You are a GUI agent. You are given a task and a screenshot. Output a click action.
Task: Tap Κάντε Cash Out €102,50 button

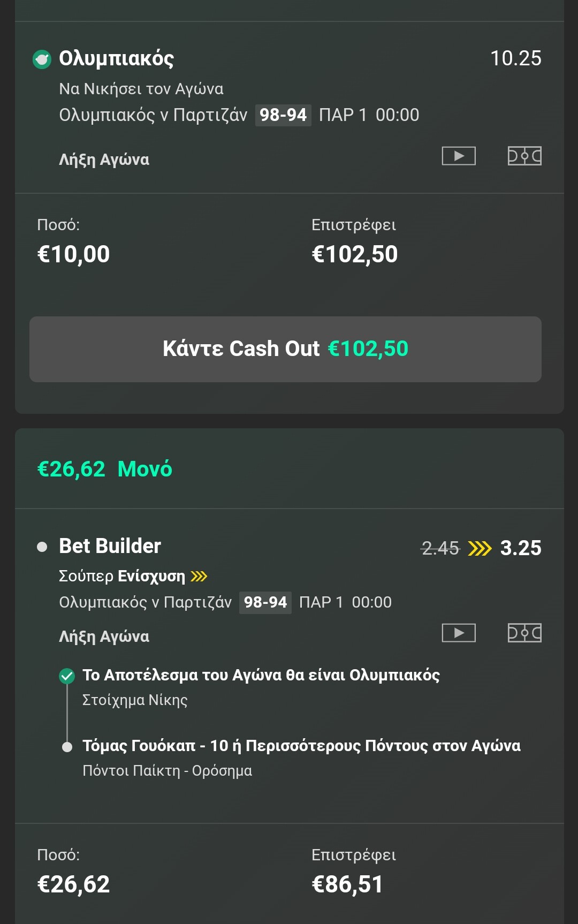[285, 349]
